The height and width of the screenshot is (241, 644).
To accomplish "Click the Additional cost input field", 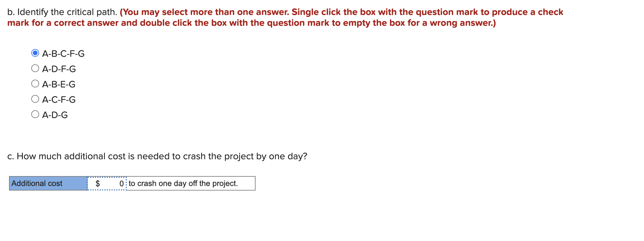I will (x=107, y=183).
